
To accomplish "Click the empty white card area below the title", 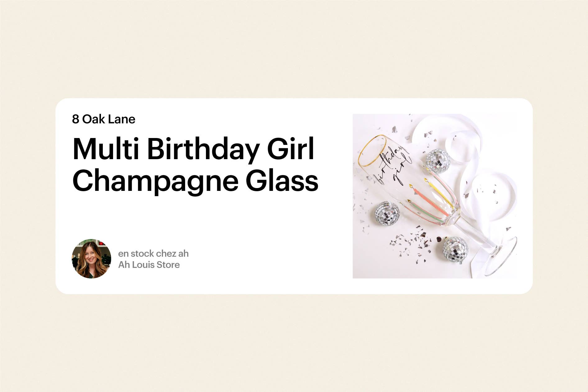I will (202, 218).
